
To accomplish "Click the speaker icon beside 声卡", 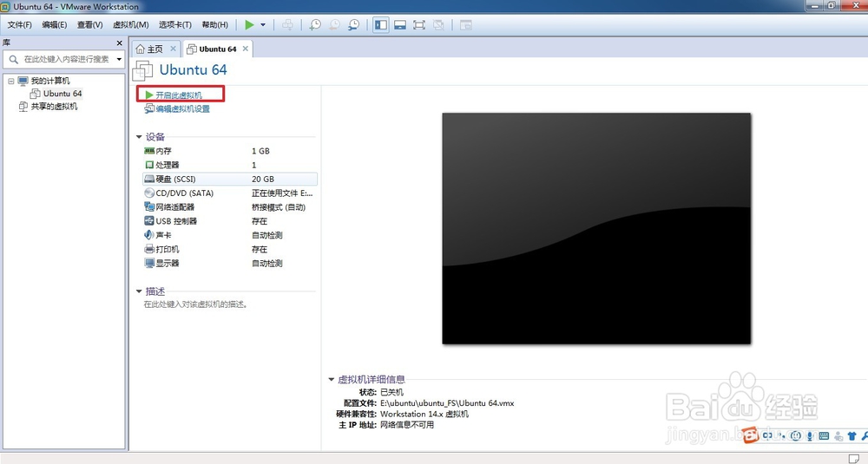I will [x=149, y=235].
